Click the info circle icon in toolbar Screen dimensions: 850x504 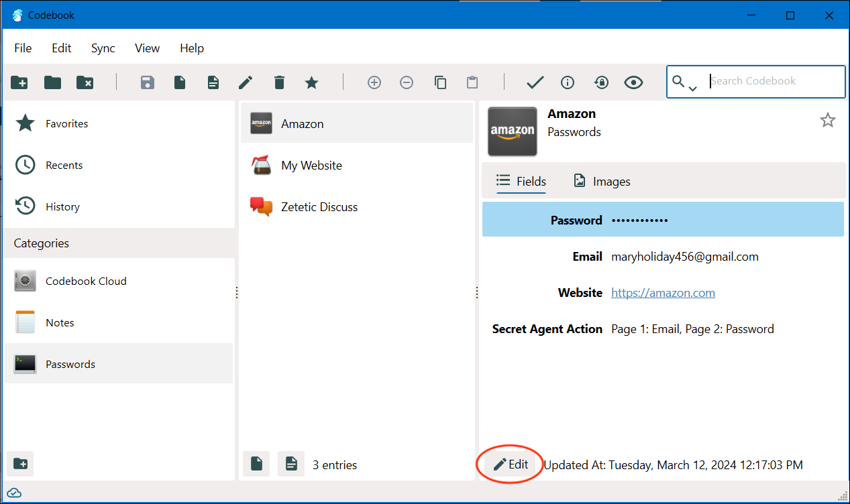(568, 82)
